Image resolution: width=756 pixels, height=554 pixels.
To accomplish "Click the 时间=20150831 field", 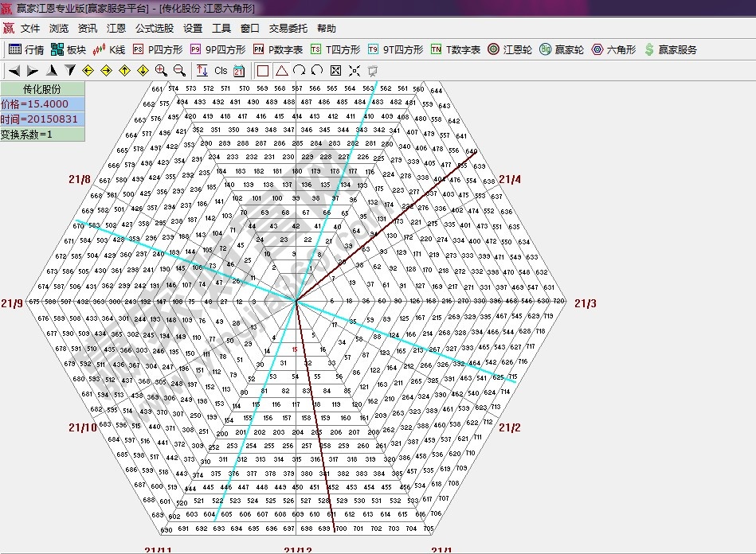I will coord(42,119).
